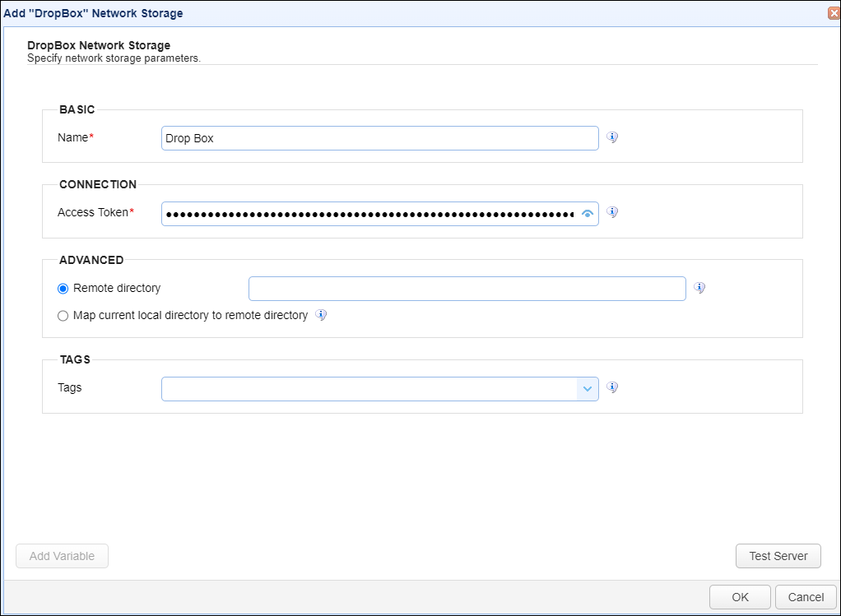Select the Remote directory radio button
This screenshot has height=616, width=841.
pos(63,289)
